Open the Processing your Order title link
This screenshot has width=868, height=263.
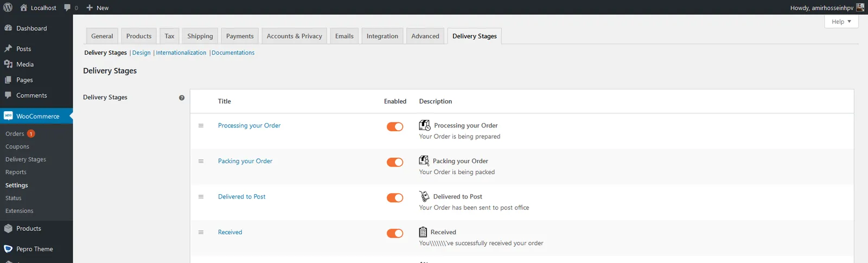tap(250, 125)
